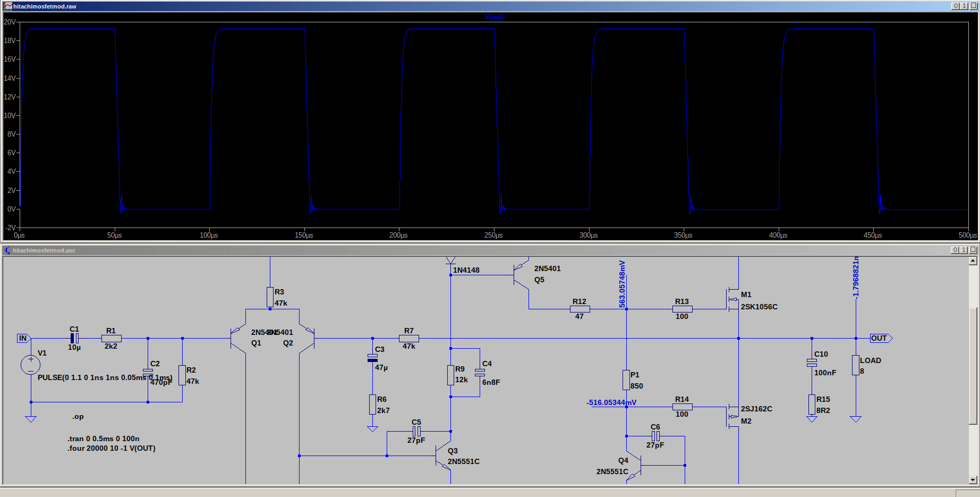This screenshot has height=497, width=980.
Task: Select transistor Q1 symbol
Action: click(x=238, y=338)
